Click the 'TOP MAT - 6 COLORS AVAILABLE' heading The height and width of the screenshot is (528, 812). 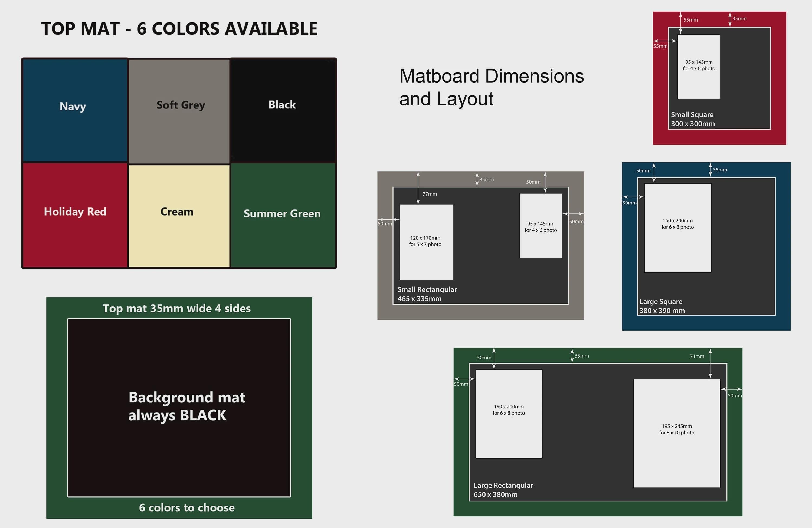pyautogui.click(x=179, y=29)
